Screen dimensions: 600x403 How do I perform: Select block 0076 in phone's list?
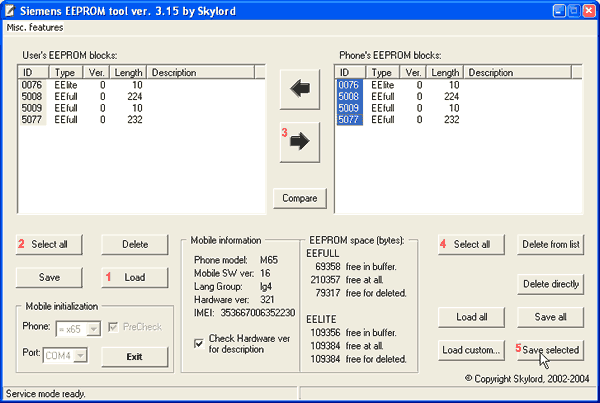tap(349, 85)
